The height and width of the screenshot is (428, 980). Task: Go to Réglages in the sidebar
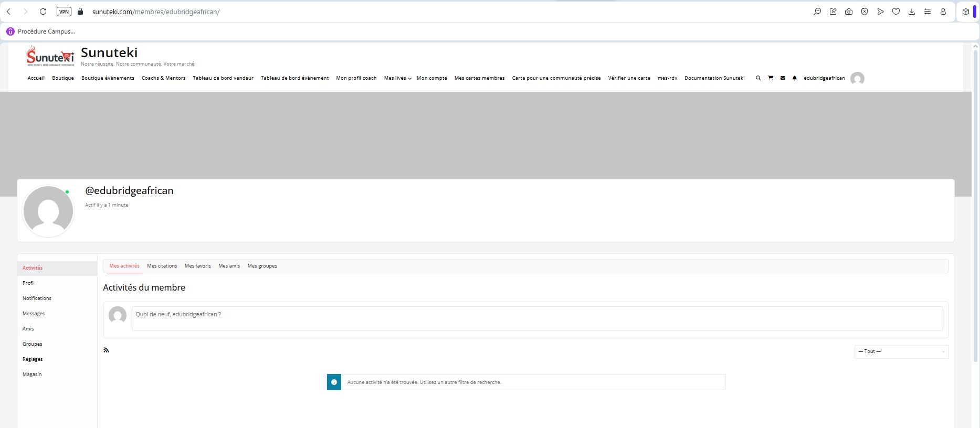tap(33, 359)
